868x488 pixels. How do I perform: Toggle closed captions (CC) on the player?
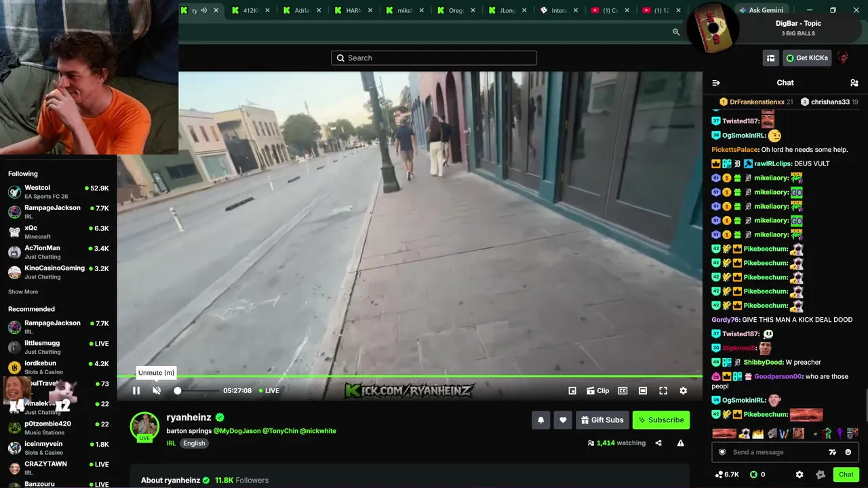tap(623, 390)
